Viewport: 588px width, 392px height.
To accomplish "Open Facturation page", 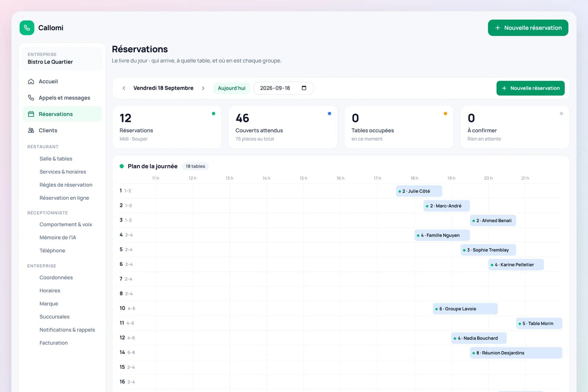I will 54,343.
